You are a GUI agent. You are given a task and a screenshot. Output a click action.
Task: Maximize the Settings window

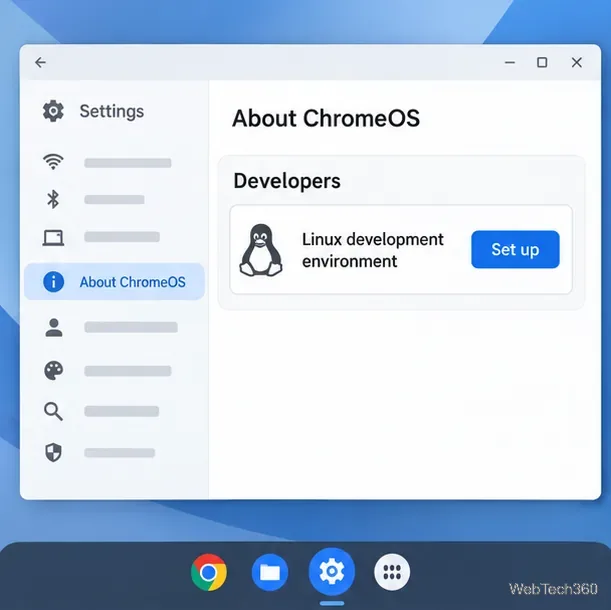[x=542, y=62]
